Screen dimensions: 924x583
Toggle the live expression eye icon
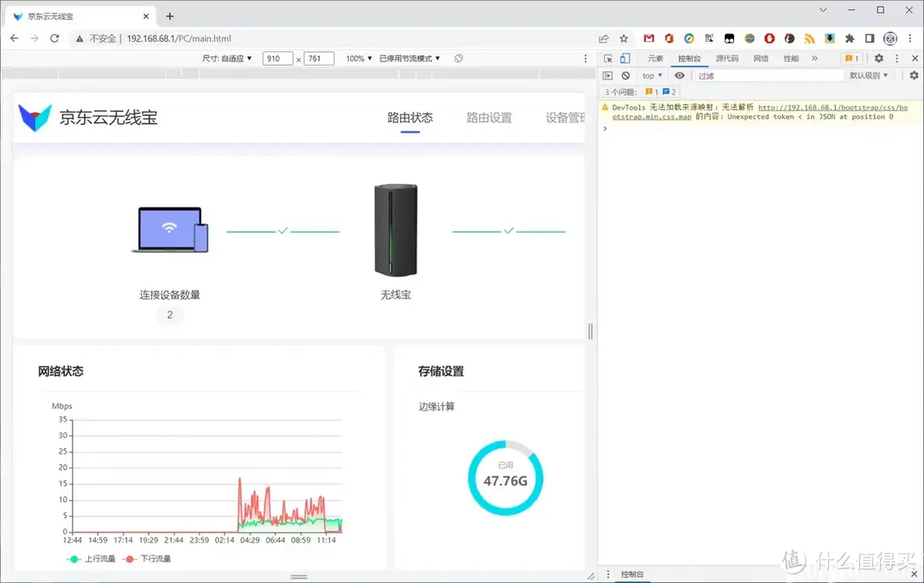click(x=679, y=75)
